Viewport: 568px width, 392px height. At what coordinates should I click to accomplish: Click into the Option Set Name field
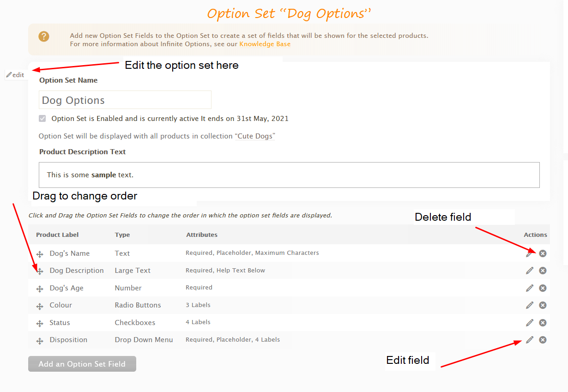125,100
